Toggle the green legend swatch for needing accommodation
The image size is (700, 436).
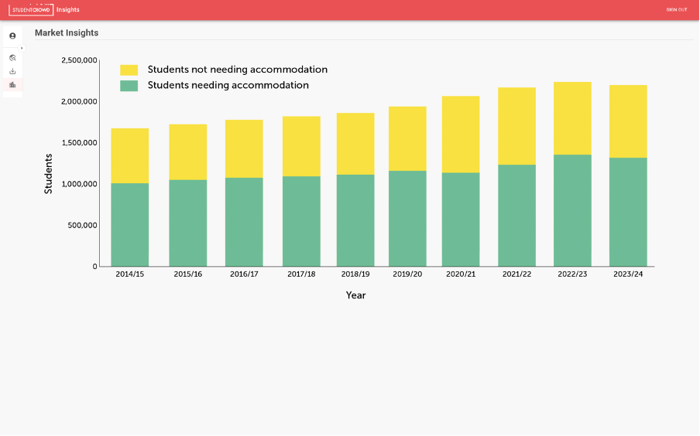tap(129, 86)
